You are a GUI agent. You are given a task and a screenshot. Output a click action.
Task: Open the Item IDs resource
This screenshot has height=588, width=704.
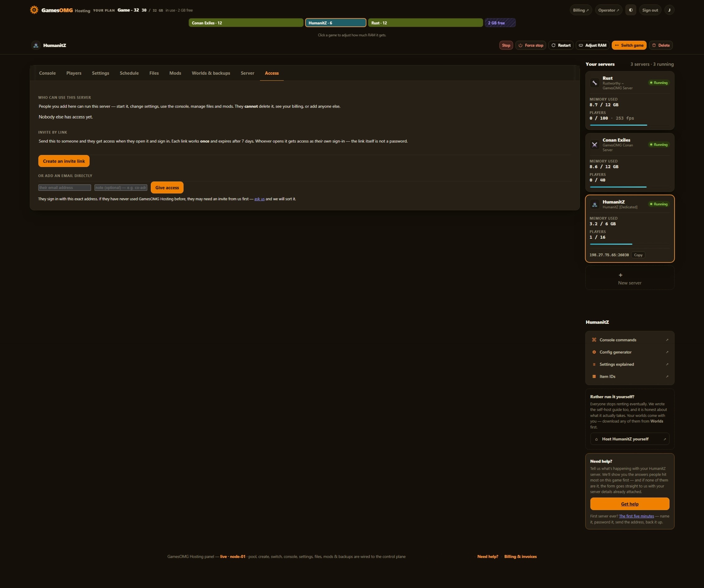pyautogui.click(x=630, y=376)
